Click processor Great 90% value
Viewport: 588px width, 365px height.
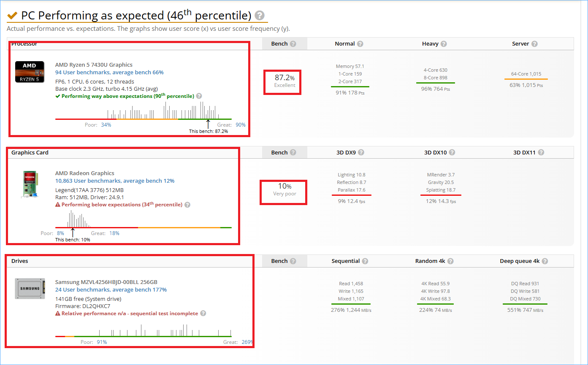[241, 125]
